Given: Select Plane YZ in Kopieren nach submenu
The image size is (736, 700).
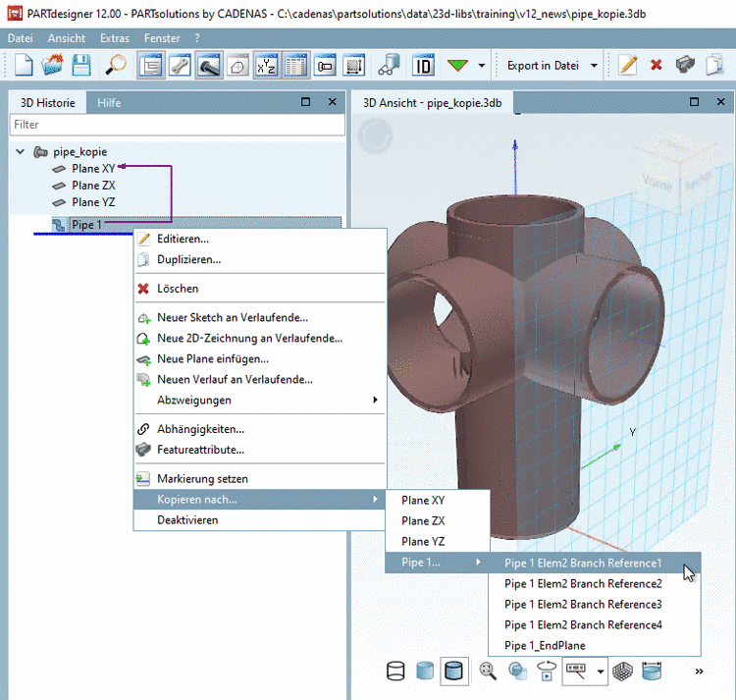Looking at the screenshot, I should (438, 542).
